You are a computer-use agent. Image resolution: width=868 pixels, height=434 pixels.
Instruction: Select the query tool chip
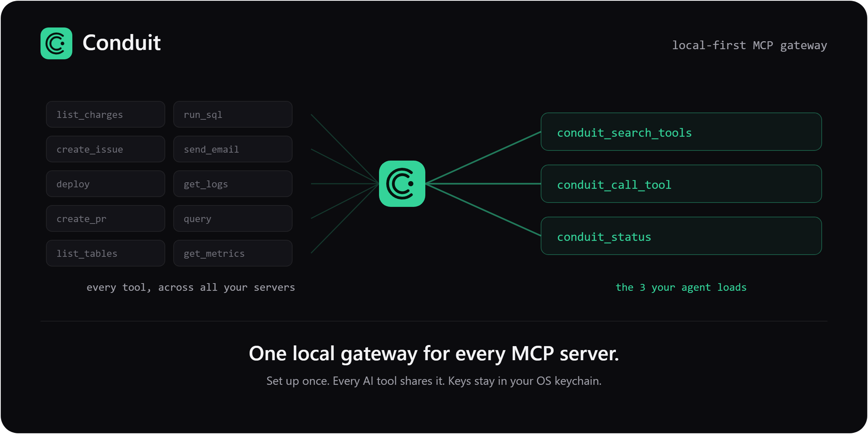click(x=233, y=218)
